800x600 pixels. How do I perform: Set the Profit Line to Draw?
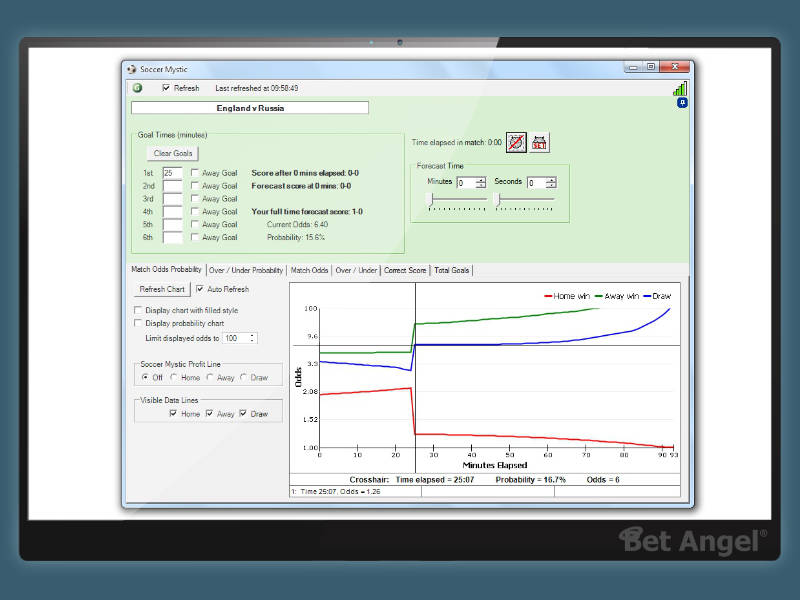coord(243,377)
